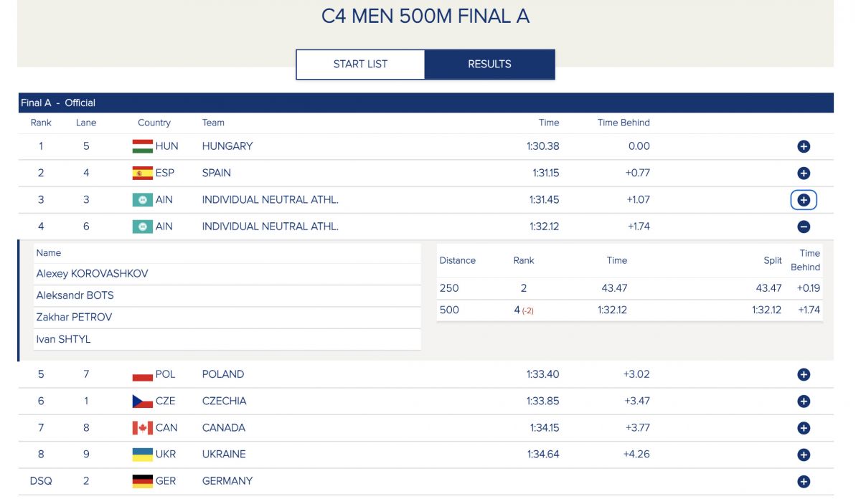Click athlete name Zakhar PETROV

pyautogui.click(x=75, y=317)
